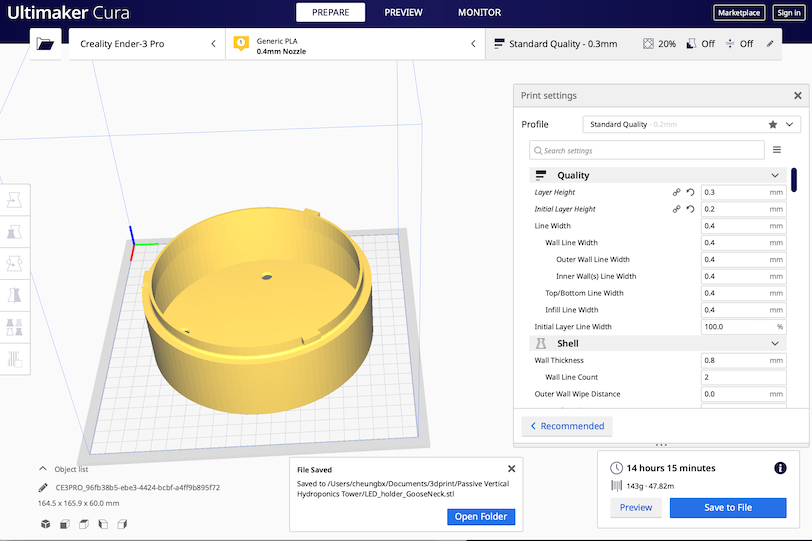Click the Outer Wall Line Width field
812x541 pixels.
[744, 259]
